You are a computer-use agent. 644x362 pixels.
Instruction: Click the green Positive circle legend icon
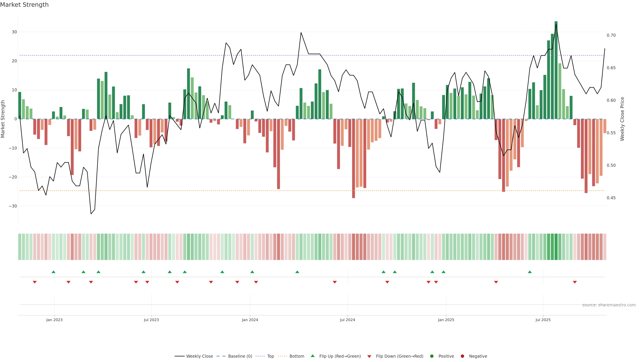pos(432,356)
